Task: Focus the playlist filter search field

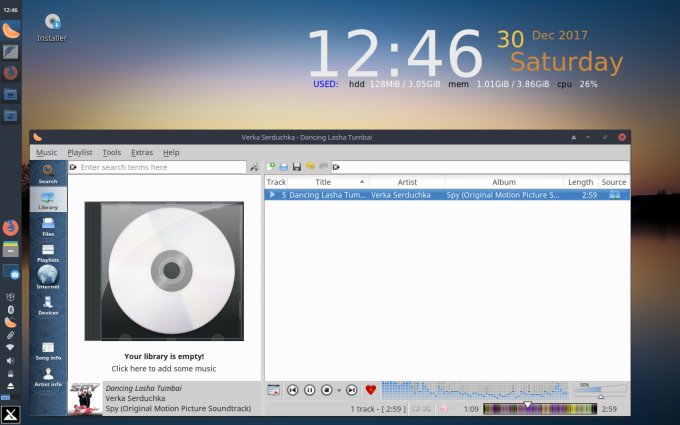Action: (481, 167)
